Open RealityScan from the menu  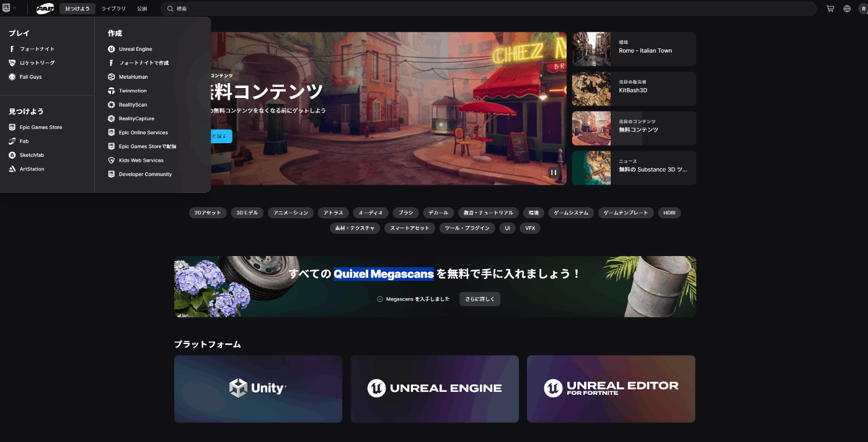tap(128, 105)
